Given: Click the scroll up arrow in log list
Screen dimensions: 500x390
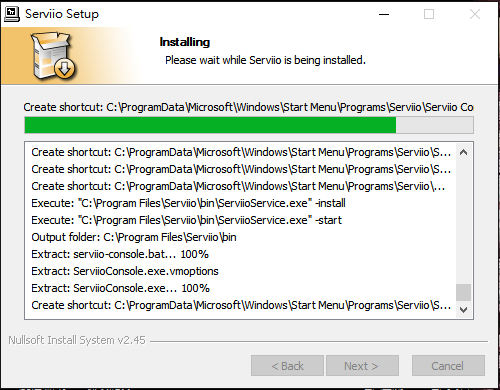Looking at the screenshot, I should tap(463, 153).
